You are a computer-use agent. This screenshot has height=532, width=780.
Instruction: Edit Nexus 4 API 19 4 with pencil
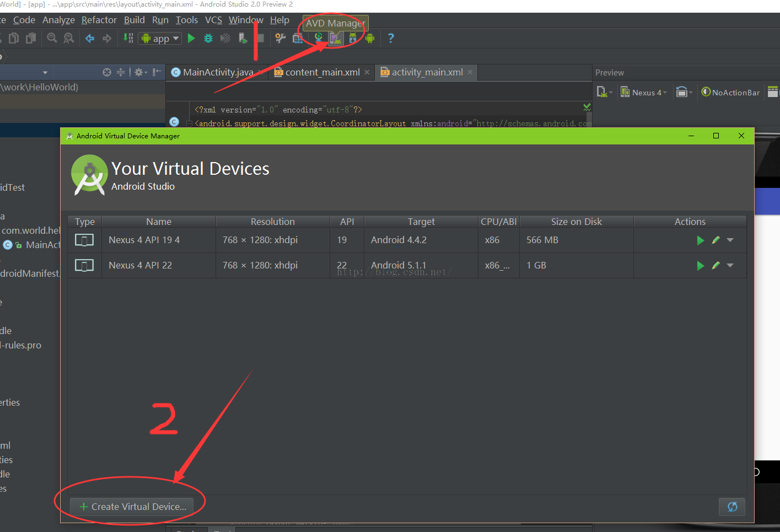716,240
